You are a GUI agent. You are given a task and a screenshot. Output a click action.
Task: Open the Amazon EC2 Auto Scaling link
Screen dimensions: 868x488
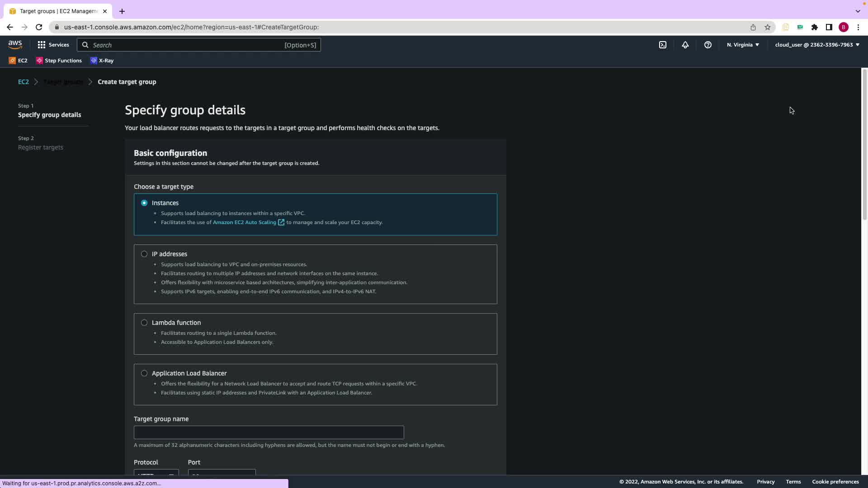pyautogui.click(x=244, y=222)
